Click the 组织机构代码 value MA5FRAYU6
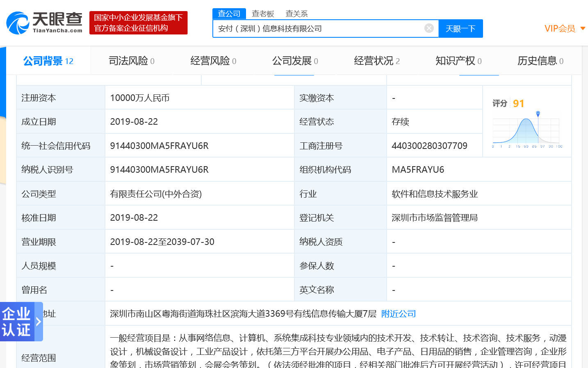 pyautogui.click(x=418, y=170)
